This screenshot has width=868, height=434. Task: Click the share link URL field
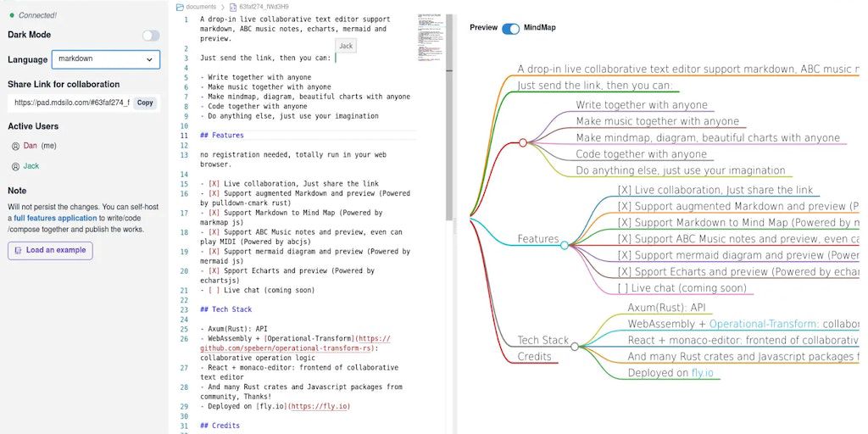tap(71, 103)
